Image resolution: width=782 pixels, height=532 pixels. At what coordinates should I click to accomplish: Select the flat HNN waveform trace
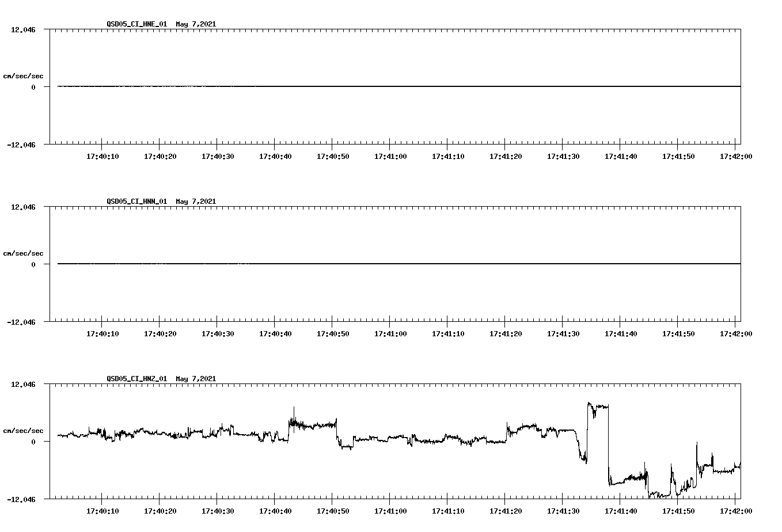[x=346, y=264]
